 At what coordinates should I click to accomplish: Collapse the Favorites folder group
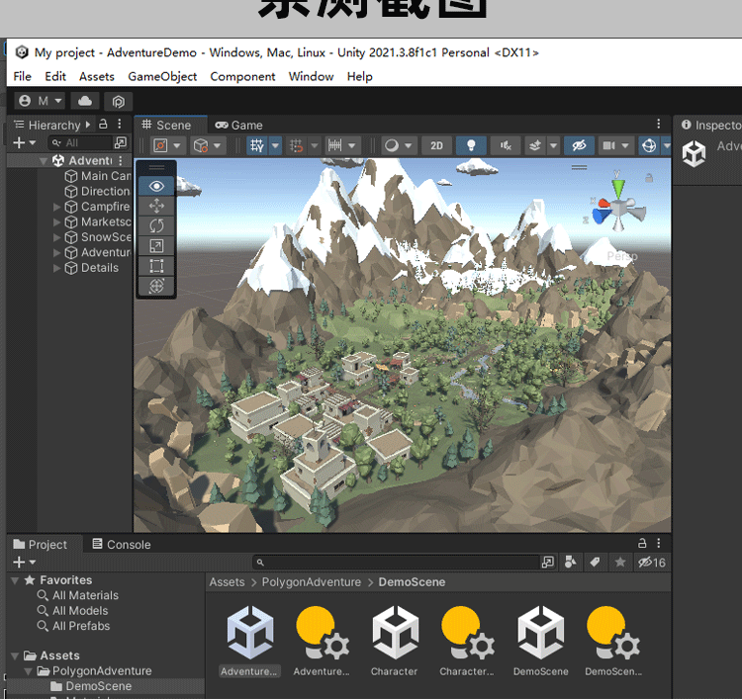click(15, 580)
